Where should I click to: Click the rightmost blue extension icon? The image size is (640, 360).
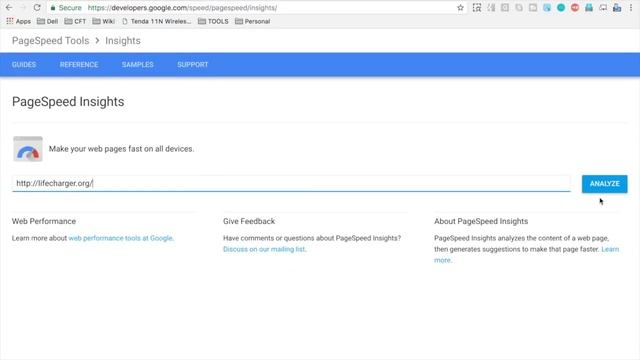[x=617, y=8]
